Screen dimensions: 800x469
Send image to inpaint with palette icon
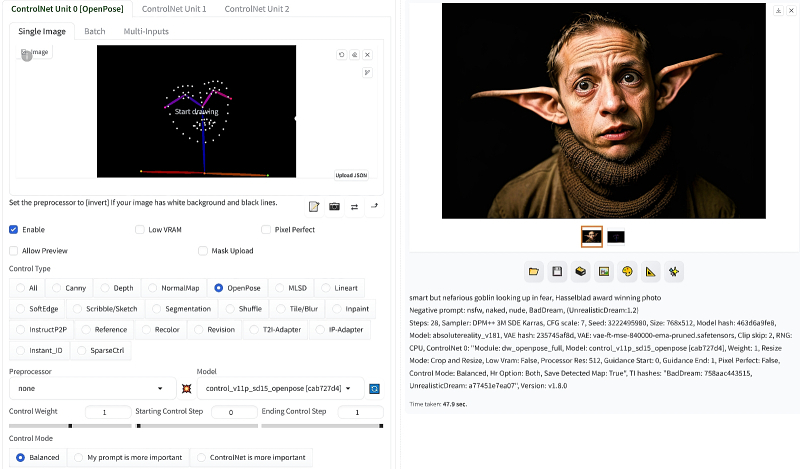point(627,271)
